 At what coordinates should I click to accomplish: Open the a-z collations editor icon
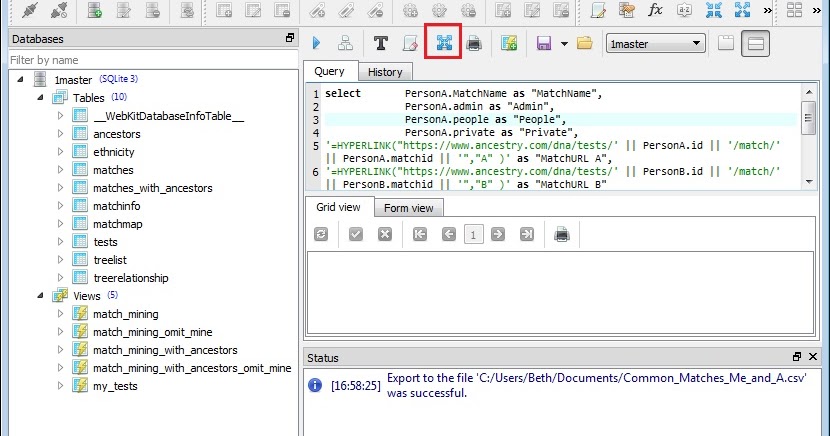pos(684,10)
